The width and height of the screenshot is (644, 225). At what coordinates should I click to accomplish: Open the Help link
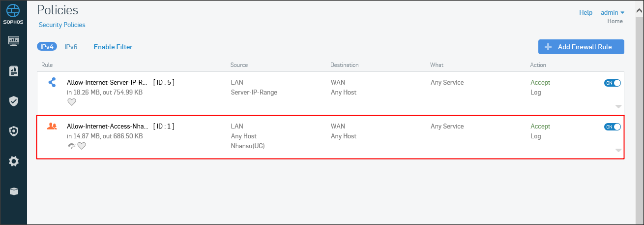coord(585,12)
